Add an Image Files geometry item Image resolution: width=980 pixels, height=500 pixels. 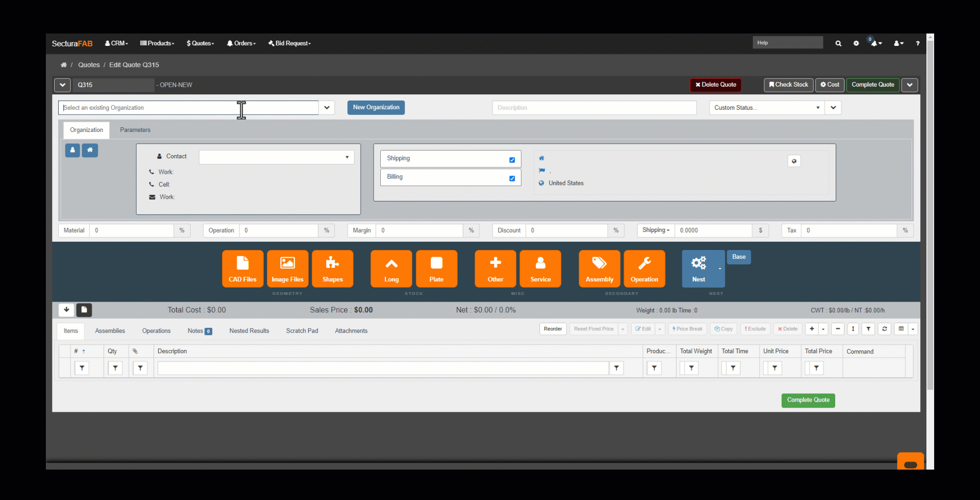coord(288,269)
